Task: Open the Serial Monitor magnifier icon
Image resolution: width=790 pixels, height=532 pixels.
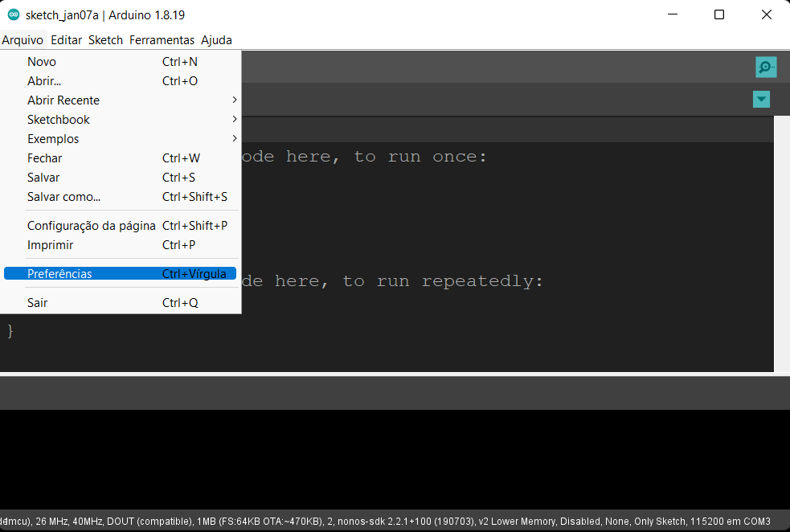Action: click(x=765, y=67)
